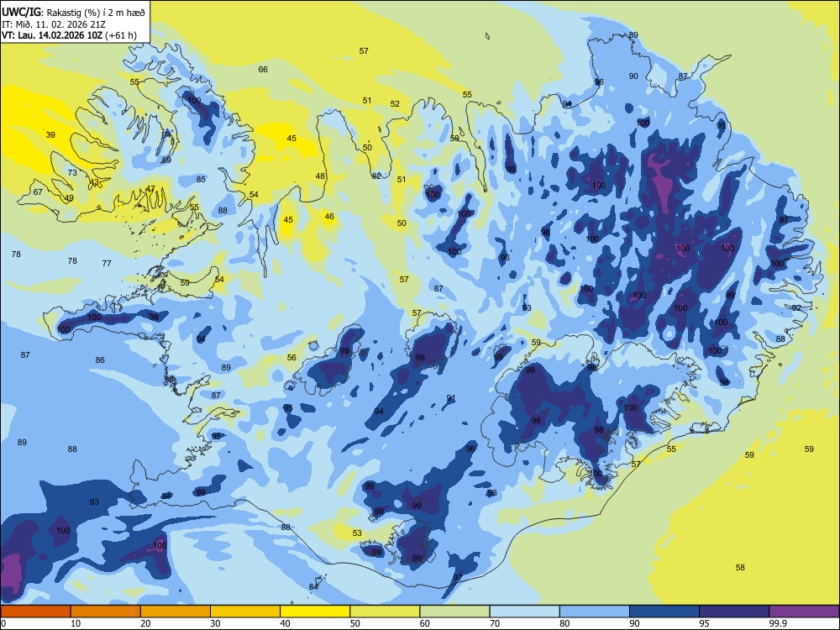This screenshot has width=840, height=630.
Task: Click the humidity value '39' on the map
Action: click(x=50, y=135)
